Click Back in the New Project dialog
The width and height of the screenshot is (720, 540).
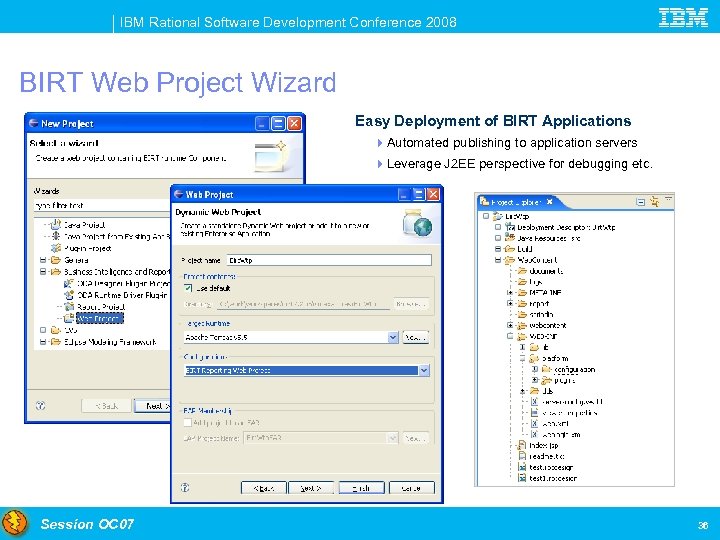coord(107,406)
